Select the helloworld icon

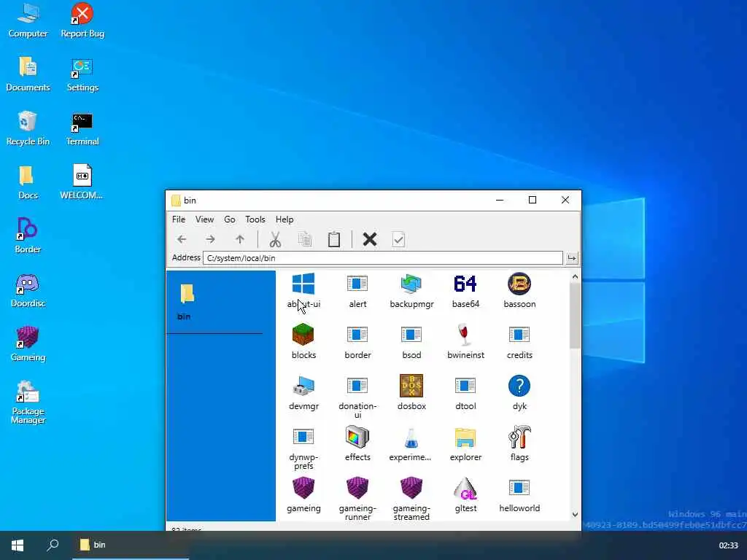pos(519,488)
